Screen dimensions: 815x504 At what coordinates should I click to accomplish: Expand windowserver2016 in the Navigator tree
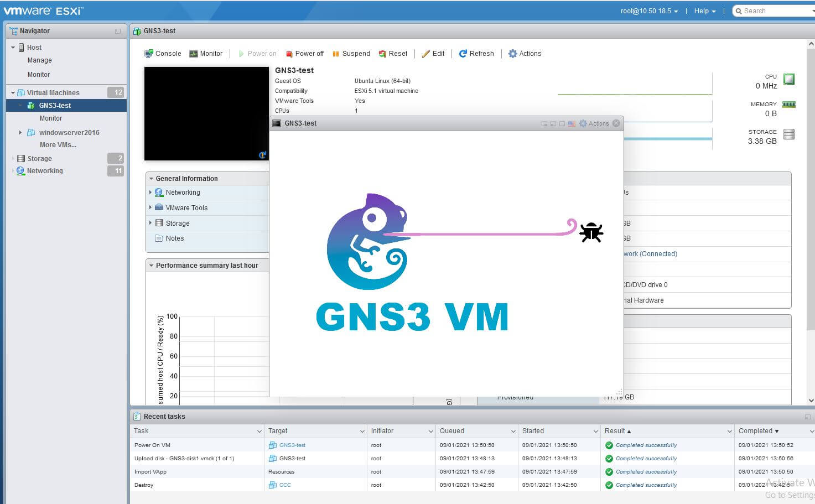click(x=21, y=132)
